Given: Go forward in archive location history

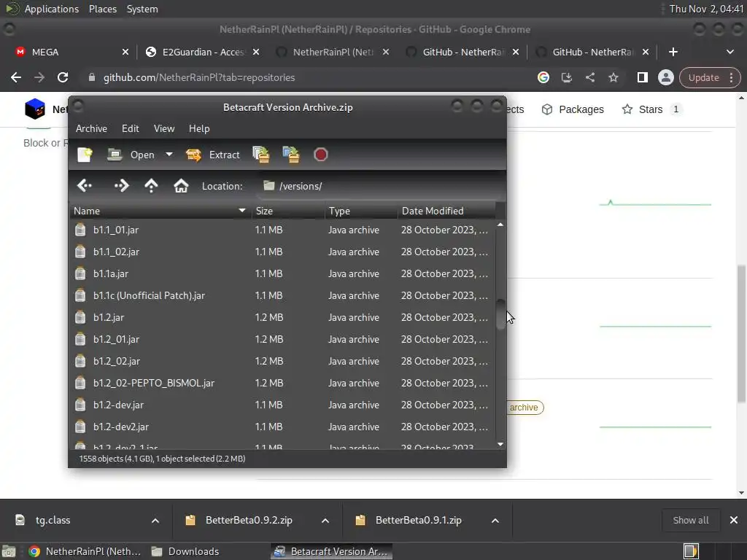Looking at the screenshot, I should click(x=122, y=186).
